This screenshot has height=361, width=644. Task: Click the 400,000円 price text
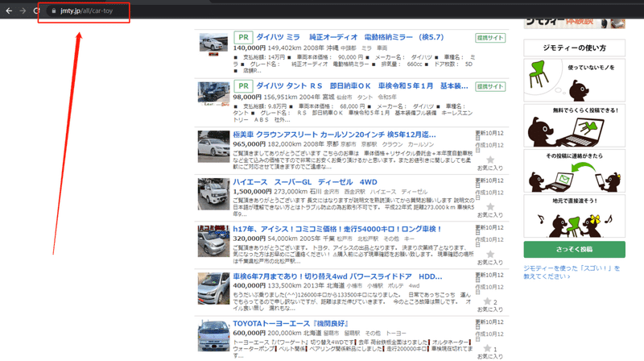click(250, 286)
